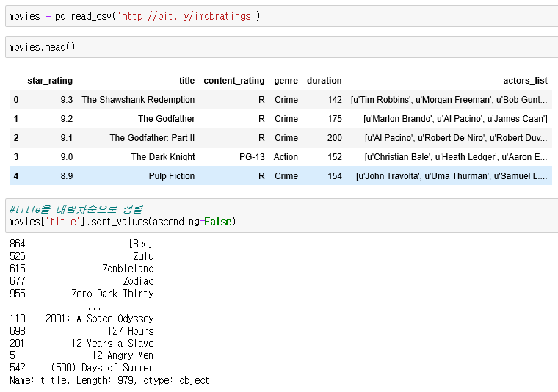The height and width of the screenshot is (392, 558).
Task: Click the Action genre cell
Action: pos(286,157)
